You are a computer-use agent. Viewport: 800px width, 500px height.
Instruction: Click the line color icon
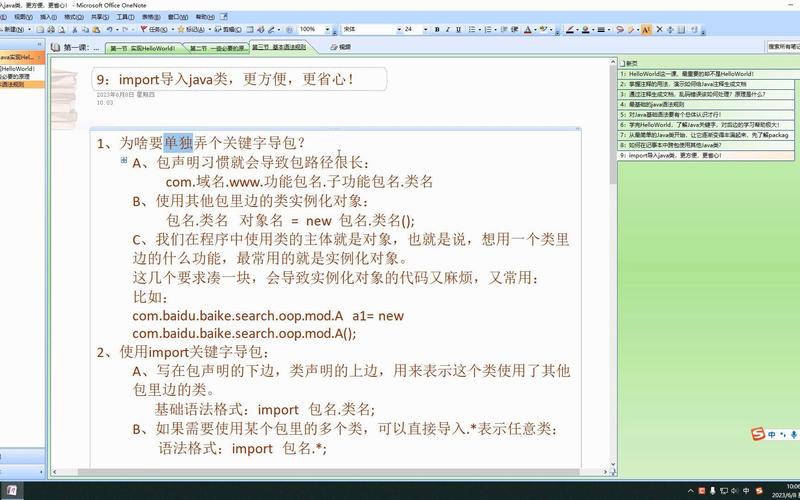coord(585,29)
